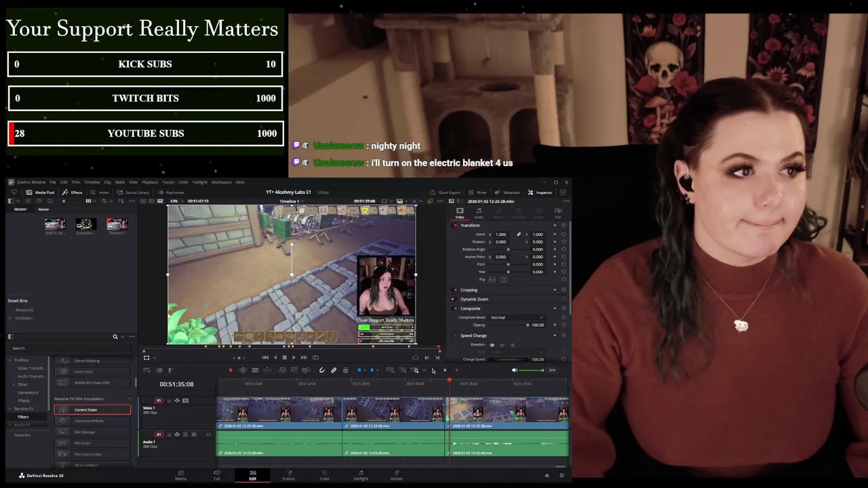Select the Camera Shake effect
This screenshot has width=868, height=488.
coord(92,409)
